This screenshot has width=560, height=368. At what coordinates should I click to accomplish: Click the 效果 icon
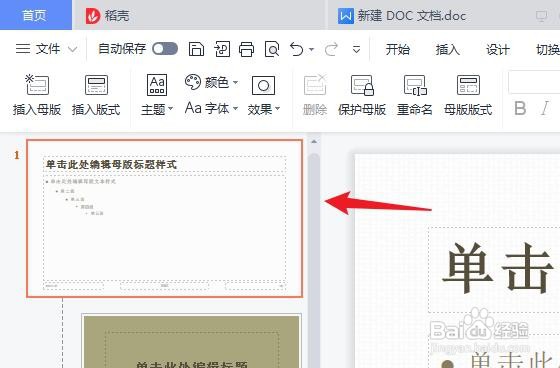point(264,85)
